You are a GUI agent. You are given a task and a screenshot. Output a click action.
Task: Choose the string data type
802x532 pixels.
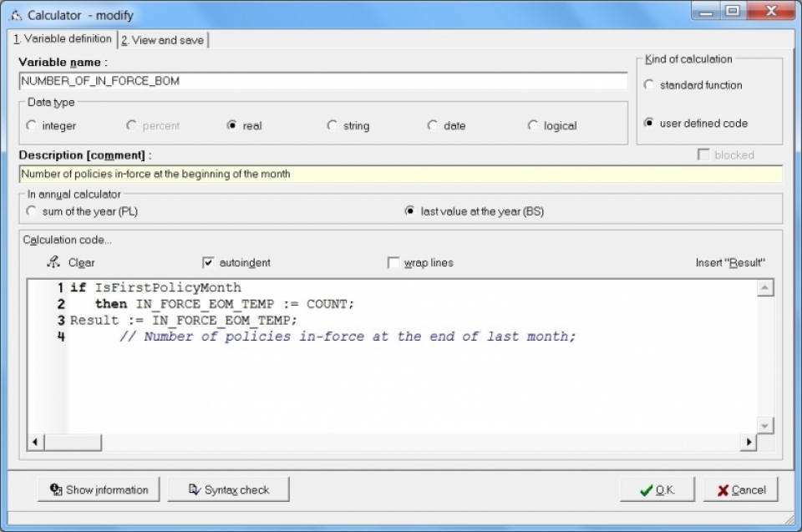click(332, 126)
